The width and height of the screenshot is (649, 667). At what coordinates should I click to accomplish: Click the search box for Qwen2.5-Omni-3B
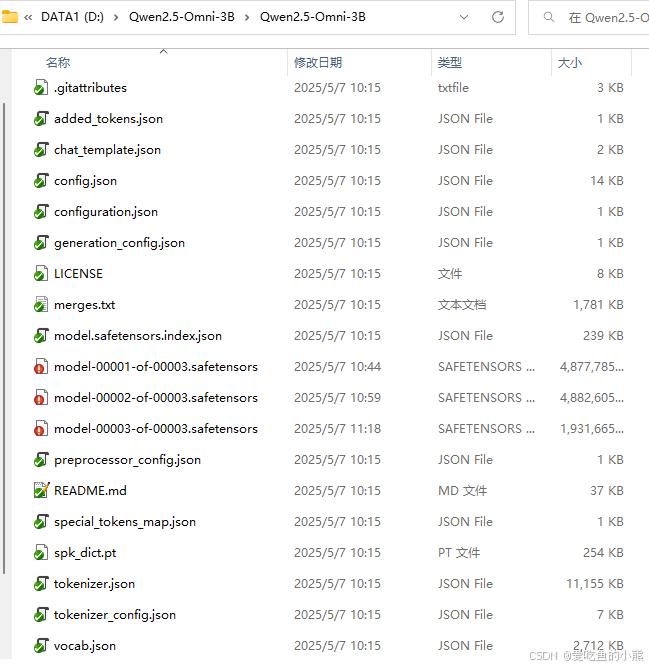pos(589,17)
